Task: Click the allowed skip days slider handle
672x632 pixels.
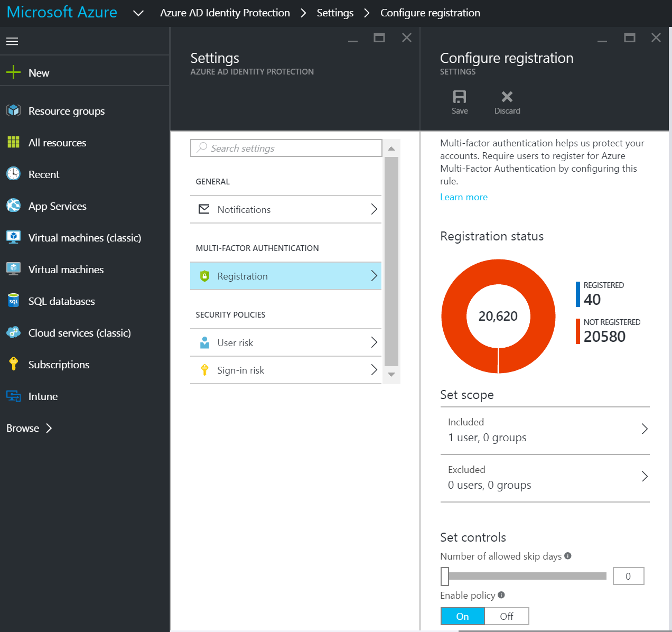Action: (445, 576)
